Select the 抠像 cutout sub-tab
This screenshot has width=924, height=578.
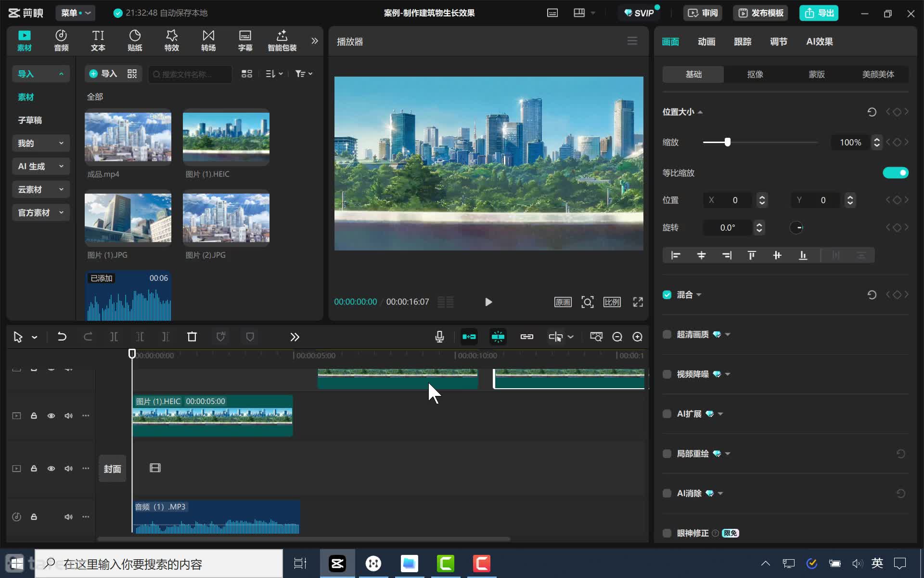755,74
